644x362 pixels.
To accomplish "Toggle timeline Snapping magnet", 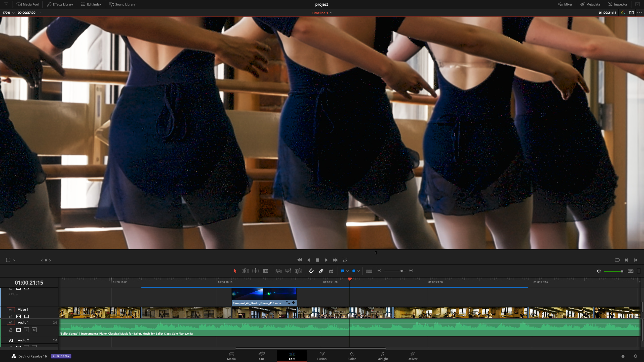I will point(311,271).
